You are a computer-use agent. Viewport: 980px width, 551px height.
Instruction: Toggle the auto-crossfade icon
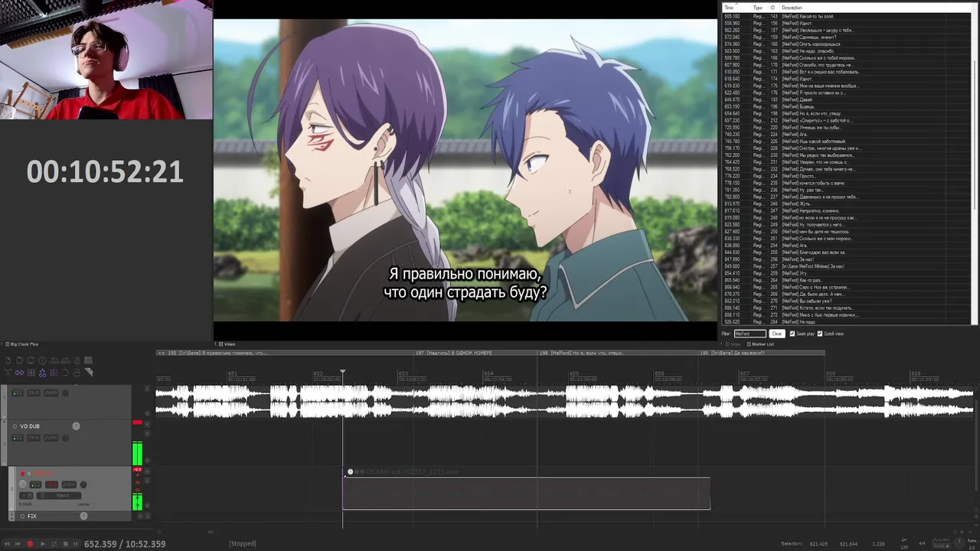click(8, 373)
